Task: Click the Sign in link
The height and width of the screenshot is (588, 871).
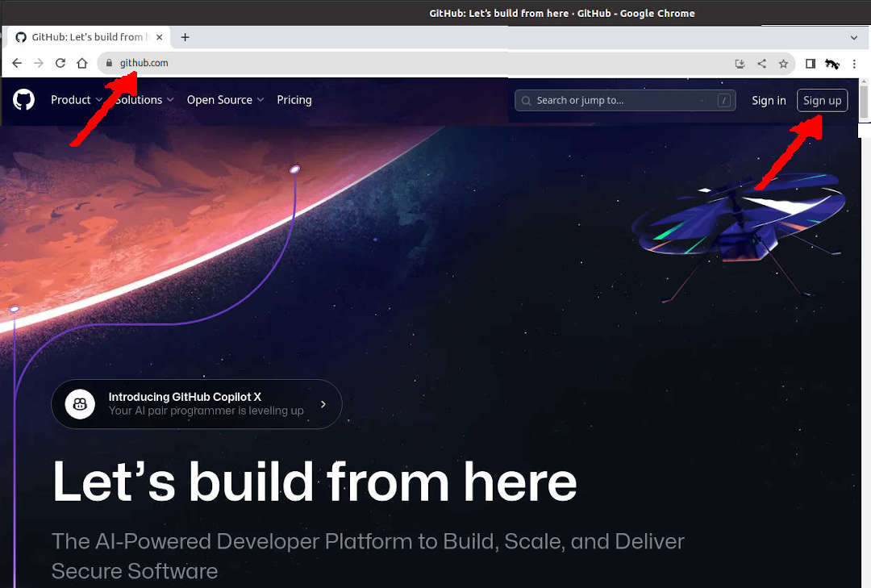Action: pyautogui.click(x=769, y=101)
